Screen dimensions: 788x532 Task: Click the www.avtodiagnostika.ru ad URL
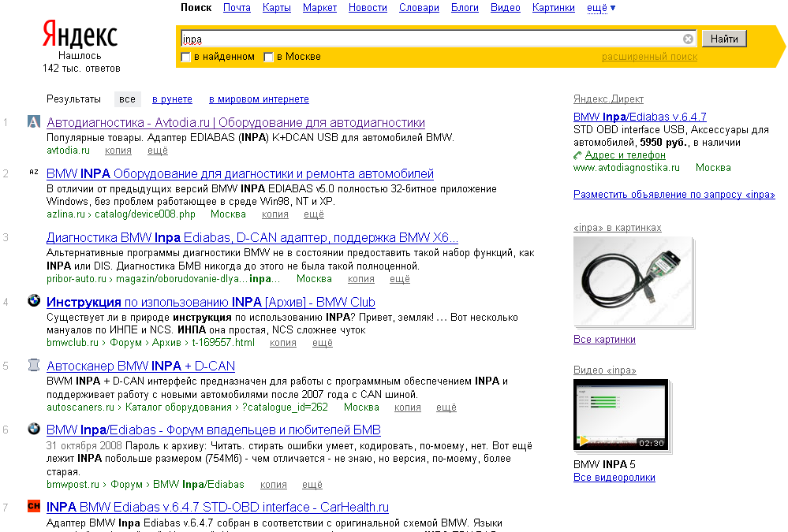[626, 167]
